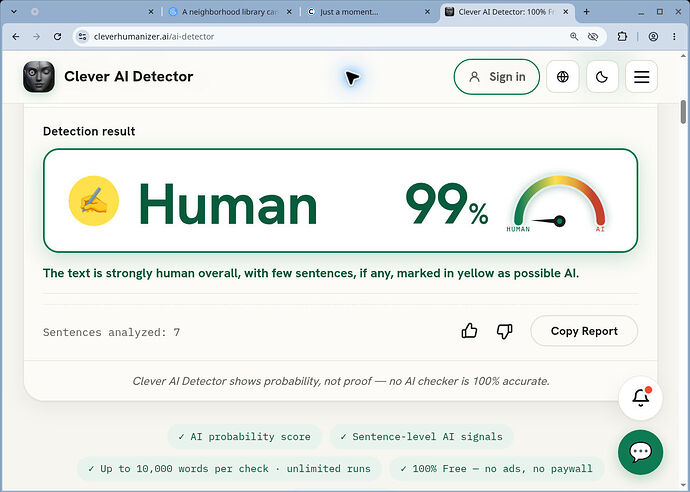Click the Clever AI Detector title text
The image size is (690, 492).
tap(128, 77)
